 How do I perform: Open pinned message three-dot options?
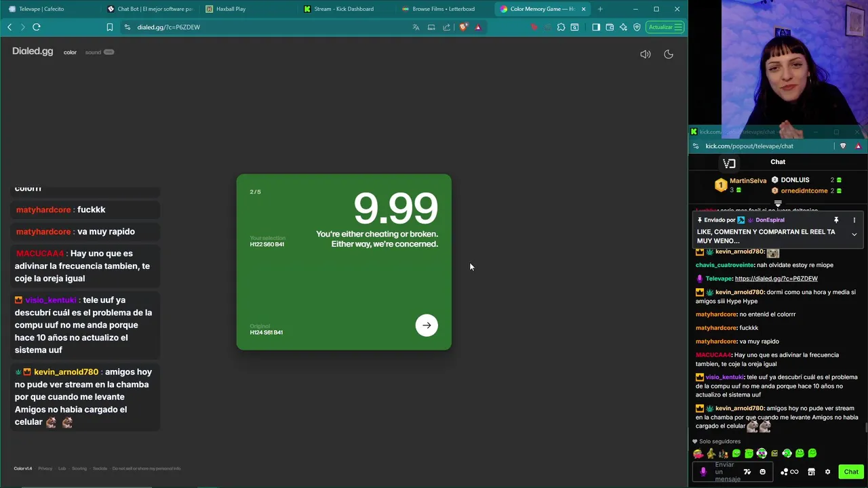click(x=854, y=220)
